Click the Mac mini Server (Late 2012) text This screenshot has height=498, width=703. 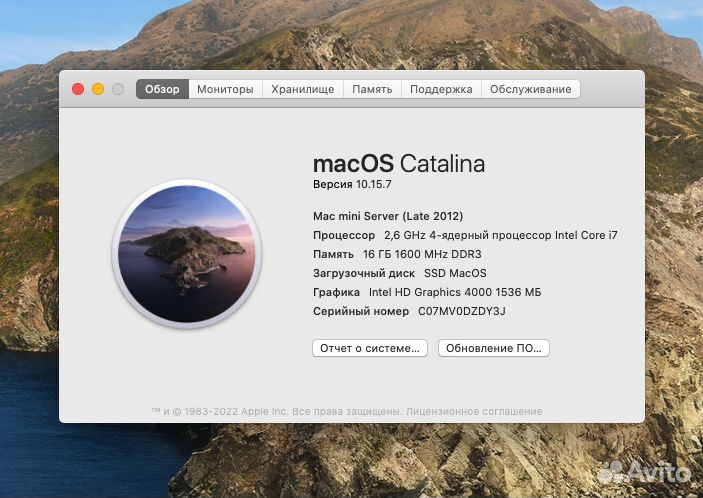pos(388,216)
